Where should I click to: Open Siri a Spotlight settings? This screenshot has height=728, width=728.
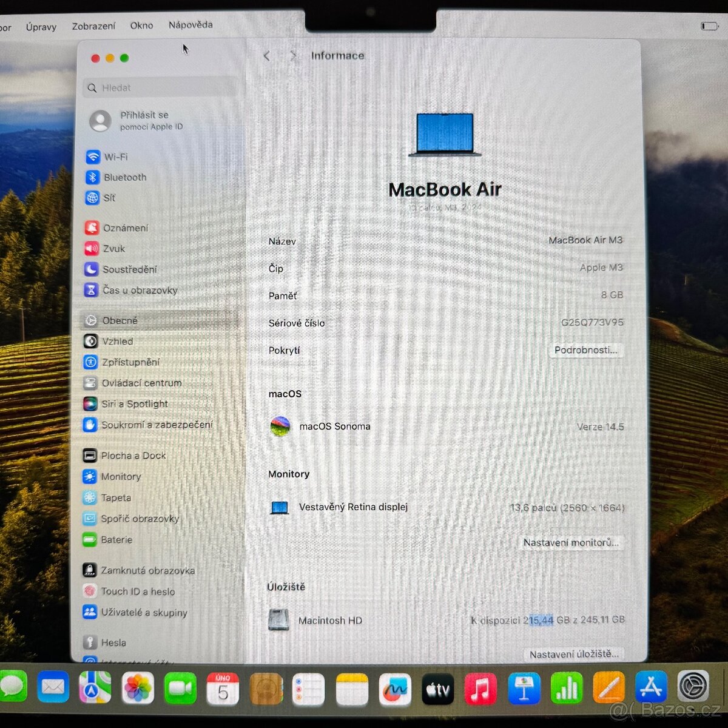point(135,403)
